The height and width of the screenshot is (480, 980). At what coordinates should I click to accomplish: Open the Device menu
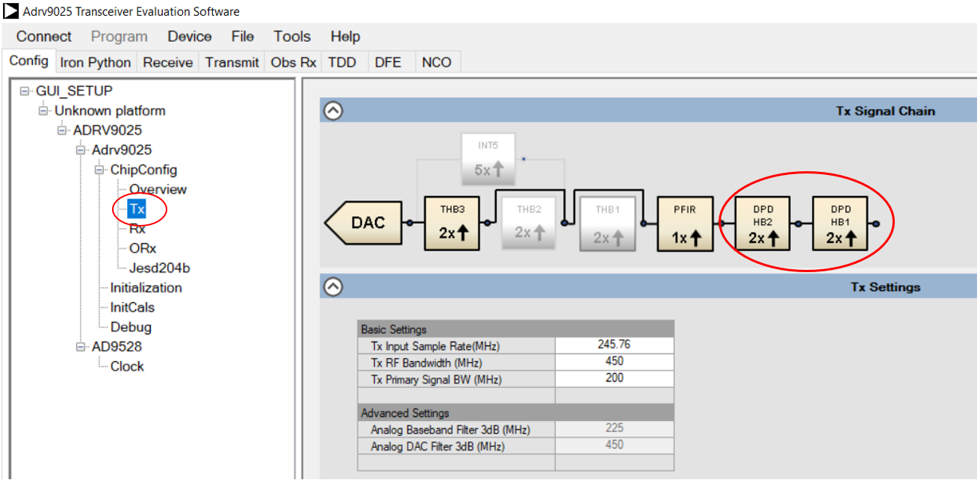[x=190, y=37]
